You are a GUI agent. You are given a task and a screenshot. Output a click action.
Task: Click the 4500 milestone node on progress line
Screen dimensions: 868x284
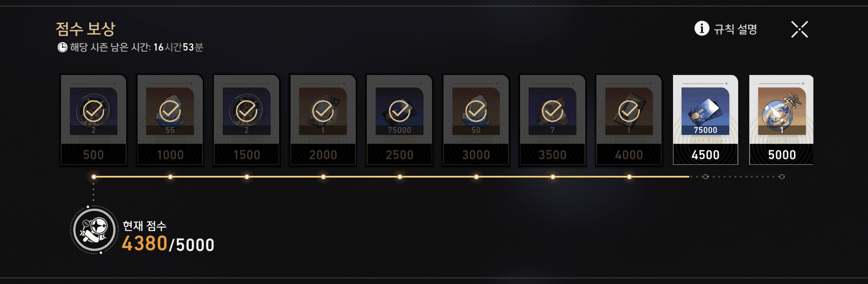[x=705, y=177]
